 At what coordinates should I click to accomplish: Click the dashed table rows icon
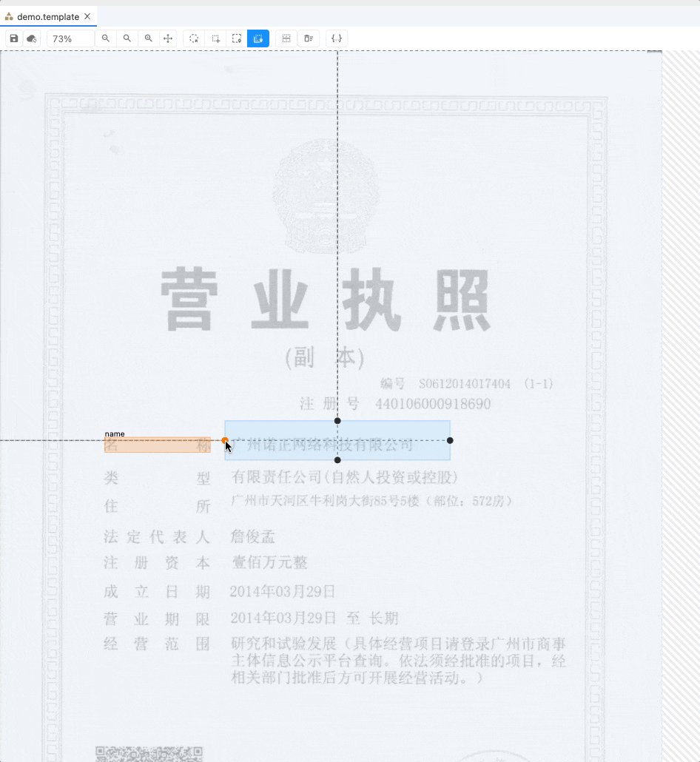click(x=286, y=38)
